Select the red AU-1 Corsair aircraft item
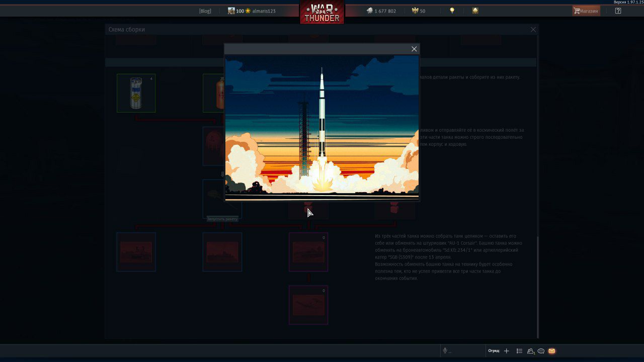644x362 pixels. coord(308,305)
